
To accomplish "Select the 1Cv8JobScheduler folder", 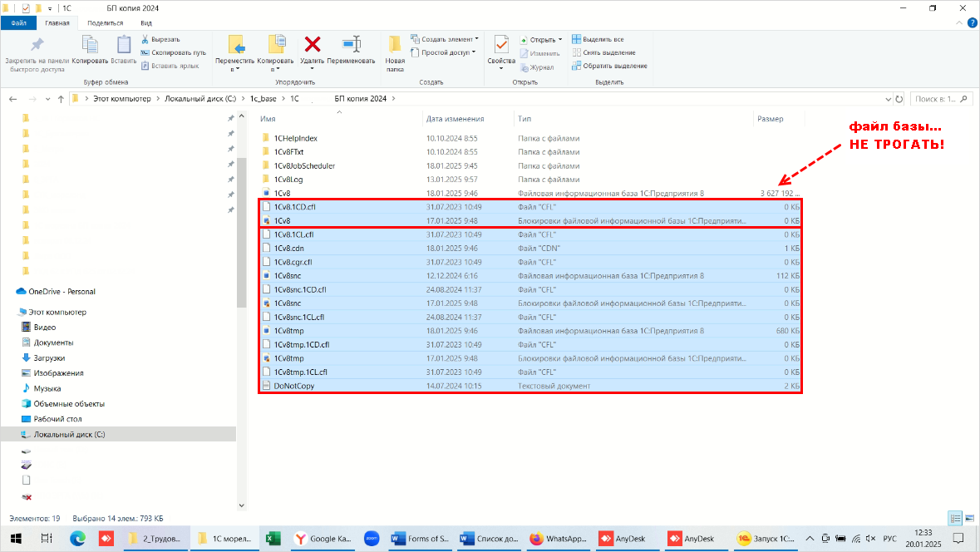I will [304, 165].
